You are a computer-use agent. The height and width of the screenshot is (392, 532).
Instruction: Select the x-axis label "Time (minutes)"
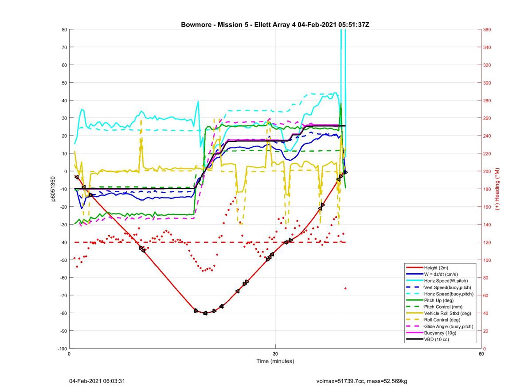coord(275,361)
